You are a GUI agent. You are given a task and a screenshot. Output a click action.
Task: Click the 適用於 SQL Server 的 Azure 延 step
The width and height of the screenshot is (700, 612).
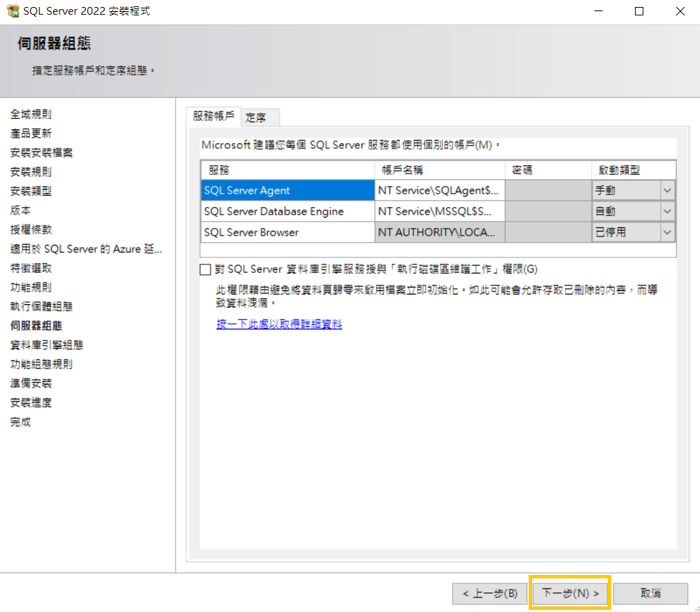click(x=86, y=248)
